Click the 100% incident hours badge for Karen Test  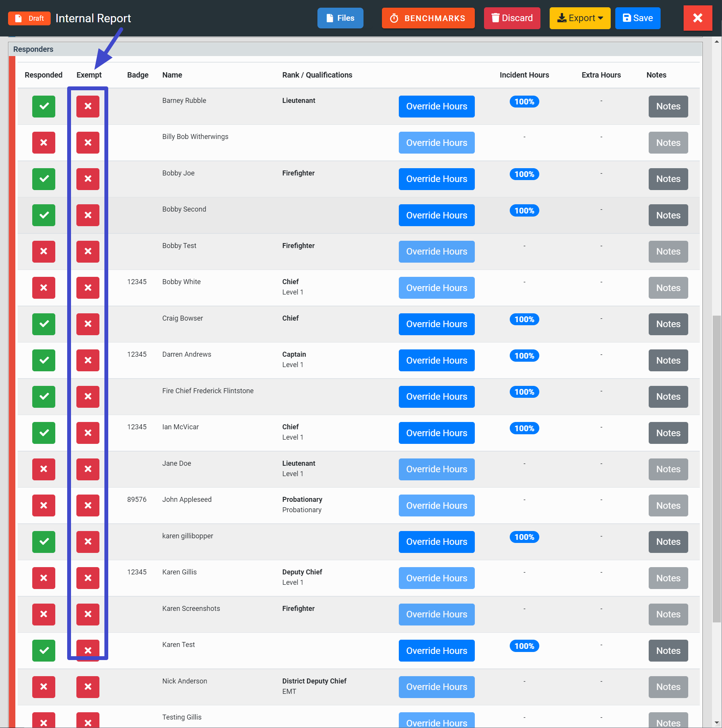coord(524,646)
